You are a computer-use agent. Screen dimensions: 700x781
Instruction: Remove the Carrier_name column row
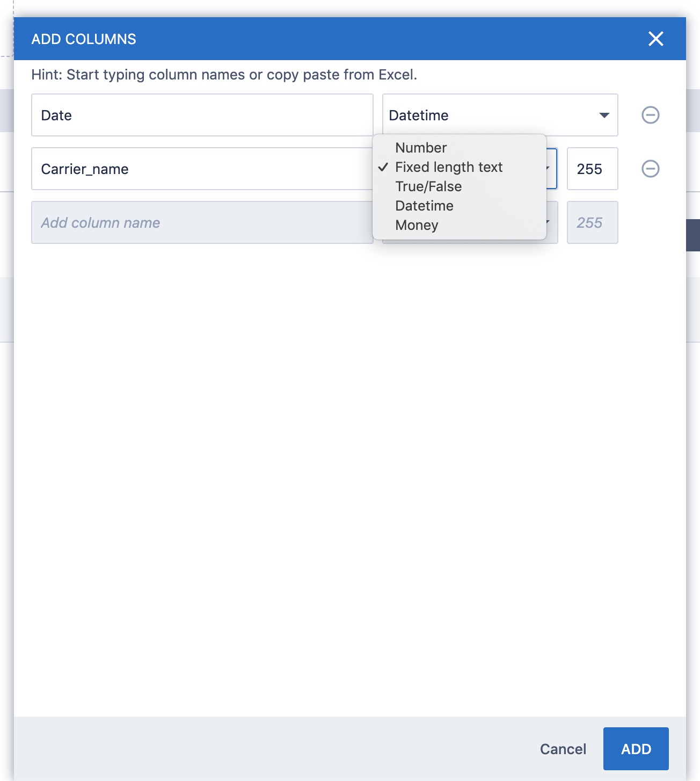(x=650, y=169)
